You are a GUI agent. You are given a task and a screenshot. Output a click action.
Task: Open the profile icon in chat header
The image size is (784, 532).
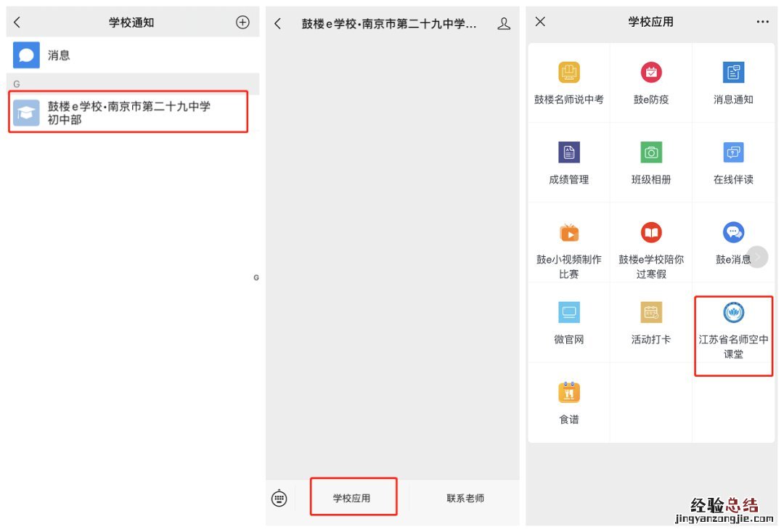coord(504,24)
